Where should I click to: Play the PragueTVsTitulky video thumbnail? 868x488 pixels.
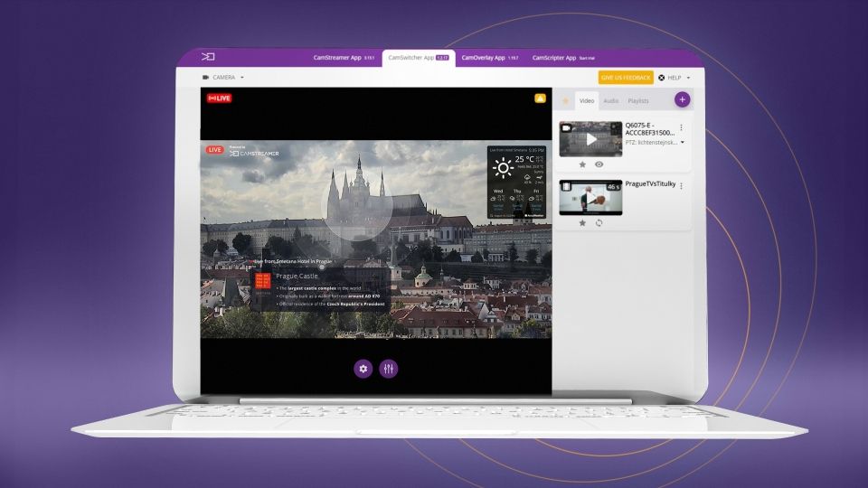pos(590,198)
